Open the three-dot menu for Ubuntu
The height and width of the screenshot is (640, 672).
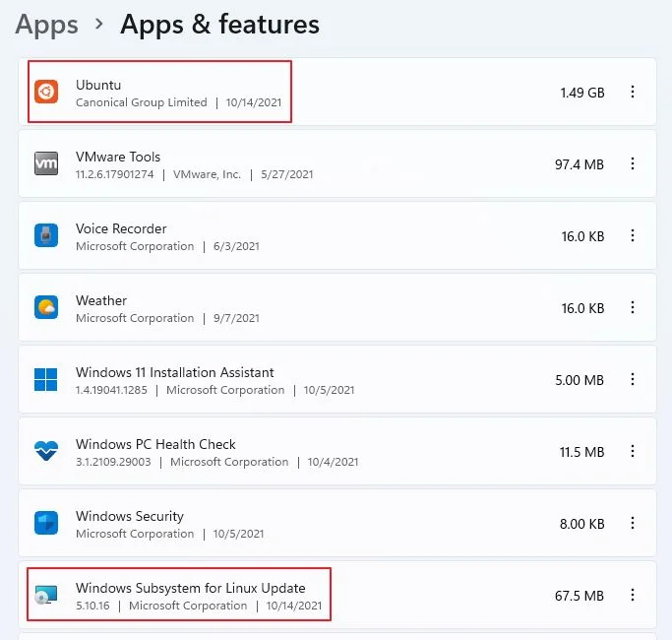(x=633, y=92)
